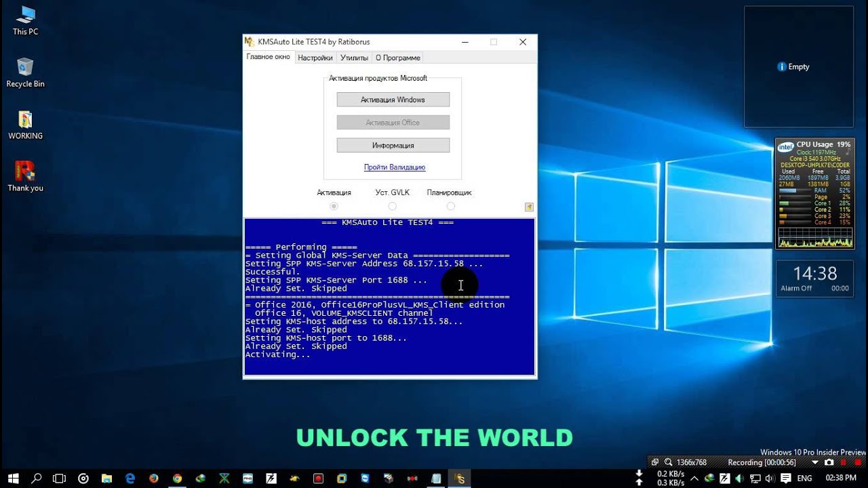Take a screenshot with the recorder camera icon

[829, 462]
